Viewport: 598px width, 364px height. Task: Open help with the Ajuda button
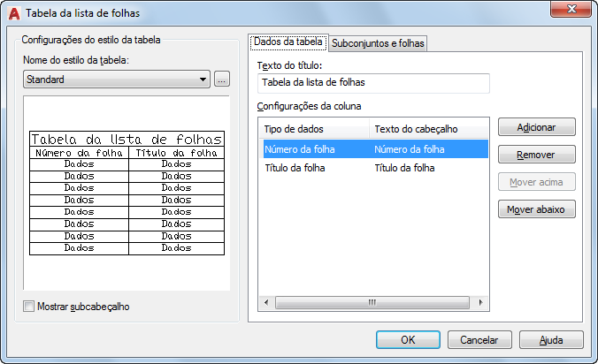(551, 339)
